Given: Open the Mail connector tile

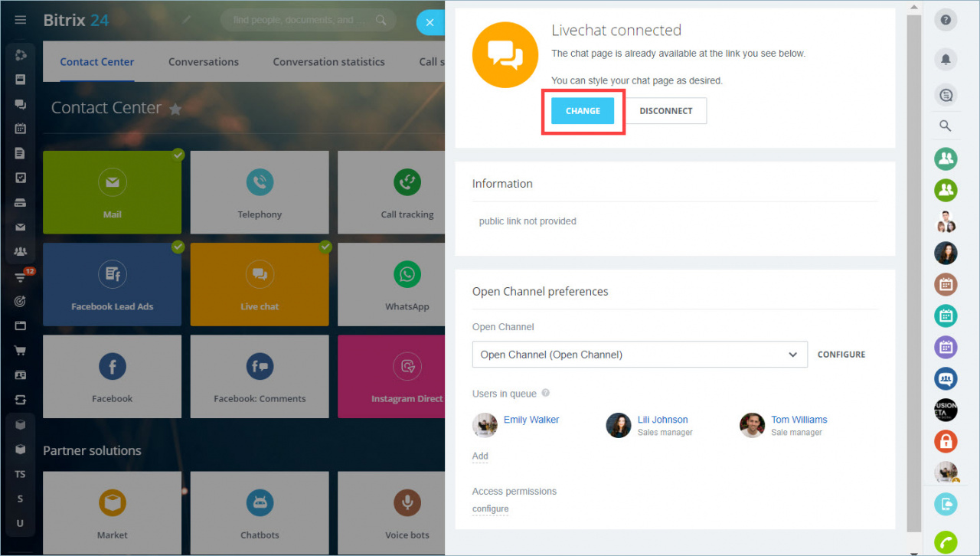Looking at the screenshot, I should coord(113,192).
